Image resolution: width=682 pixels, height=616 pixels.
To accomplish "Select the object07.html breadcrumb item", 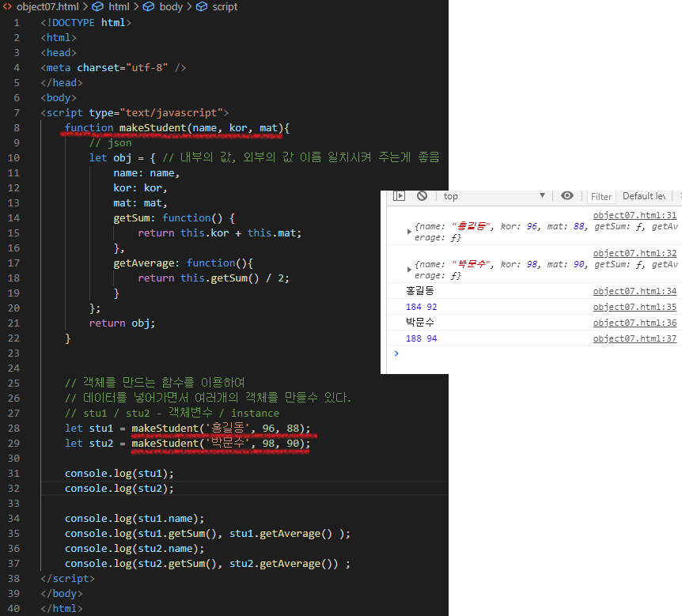I will pos(47,7).
